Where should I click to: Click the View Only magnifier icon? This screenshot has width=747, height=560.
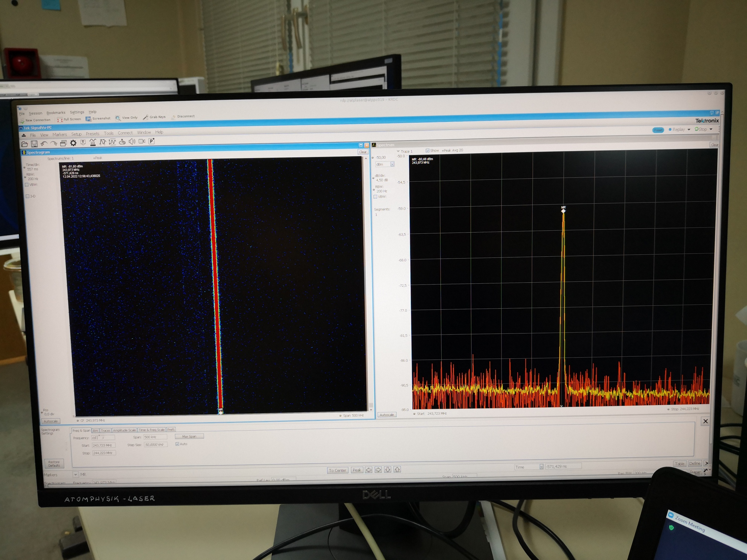[x=118, y=118]
